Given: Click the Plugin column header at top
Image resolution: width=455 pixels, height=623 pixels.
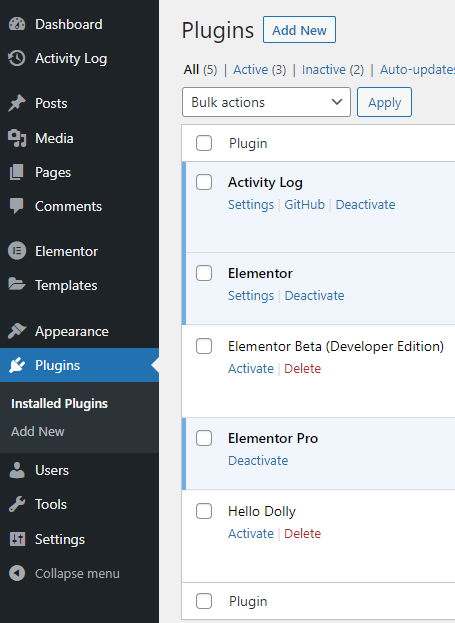Looking at the screenshot, I should pyautogui.click(x=248, y=143).
